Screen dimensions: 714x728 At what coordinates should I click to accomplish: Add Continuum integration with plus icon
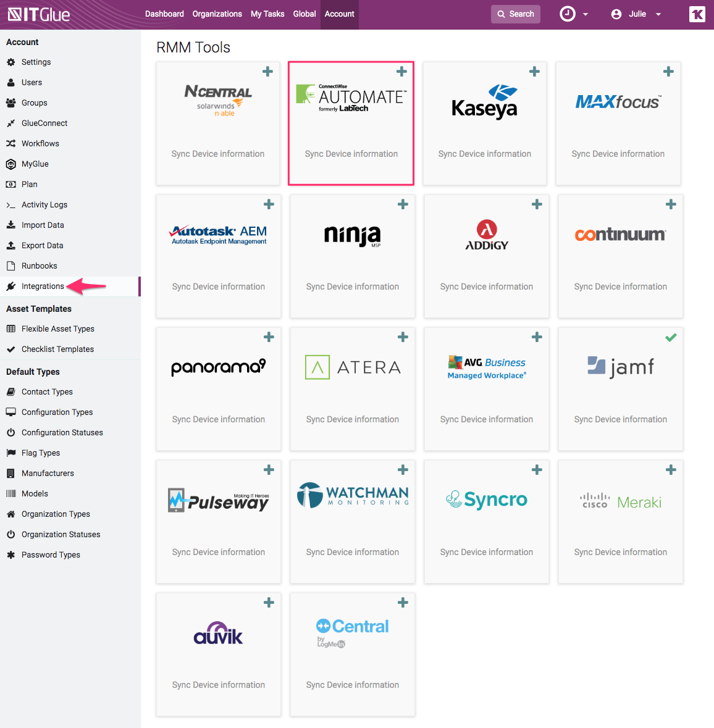[x=671, y=204]
